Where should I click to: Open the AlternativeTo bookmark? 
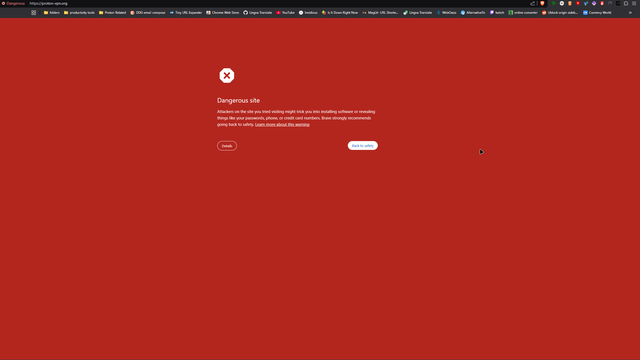pyautogui.click(x=473, y=13)
